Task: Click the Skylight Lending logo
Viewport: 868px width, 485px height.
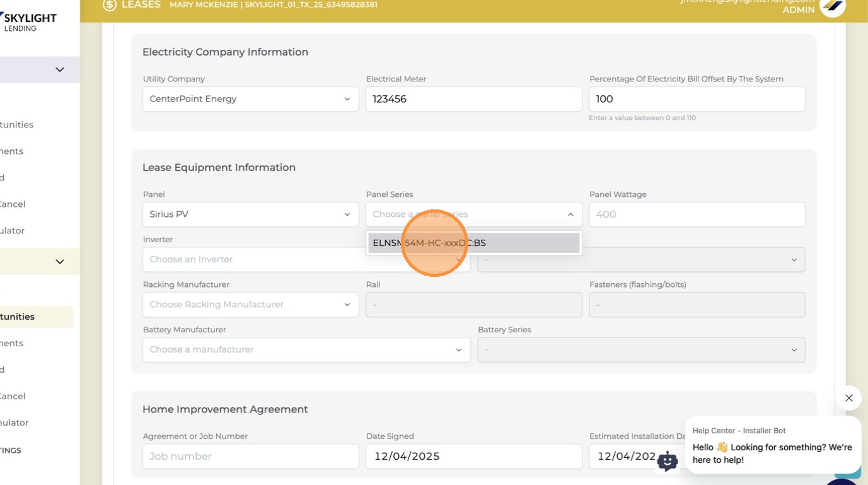Action: coord(30,22)
